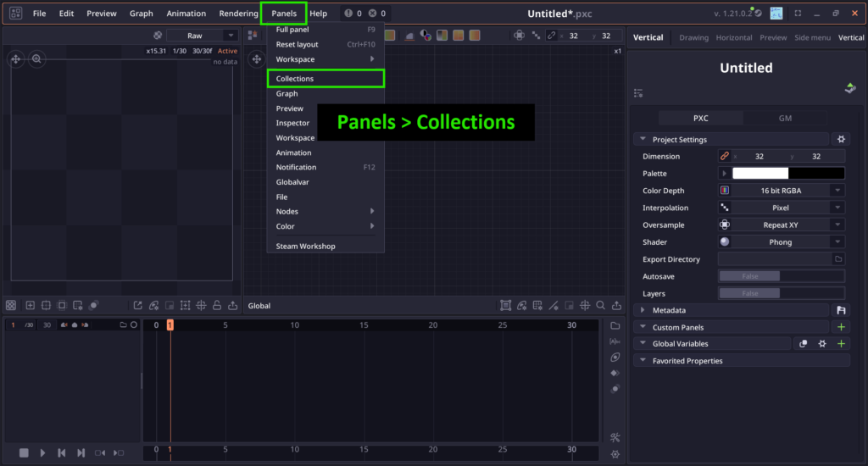Click the export icon in graph toolbar
This screenshot has width=868, height=466.
[617, 306]
